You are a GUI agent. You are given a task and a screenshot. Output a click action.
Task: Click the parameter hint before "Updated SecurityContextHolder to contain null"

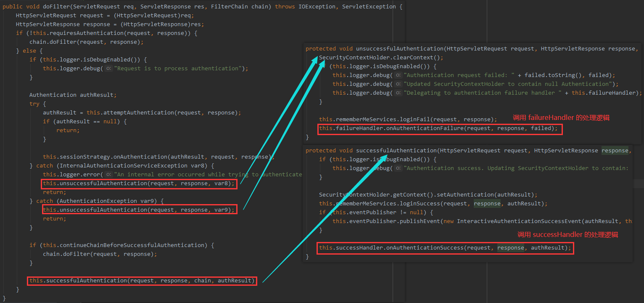click(x=398, y=84)
